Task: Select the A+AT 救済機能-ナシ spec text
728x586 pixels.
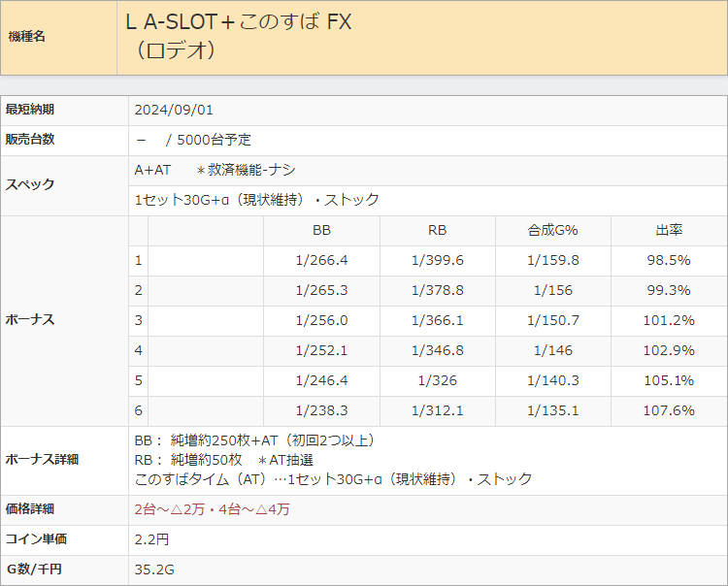Action: click(x=215, y=170)
